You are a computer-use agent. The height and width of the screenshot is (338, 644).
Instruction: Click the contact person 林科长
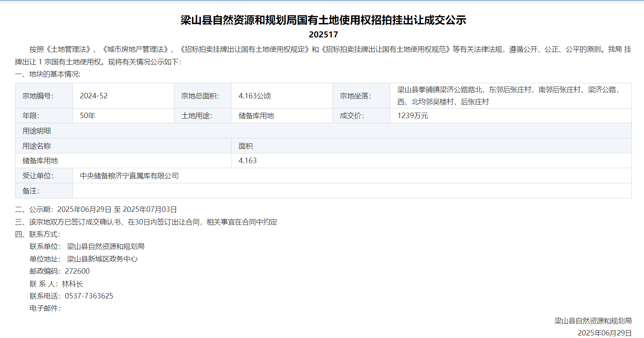(x=73, y=284)
